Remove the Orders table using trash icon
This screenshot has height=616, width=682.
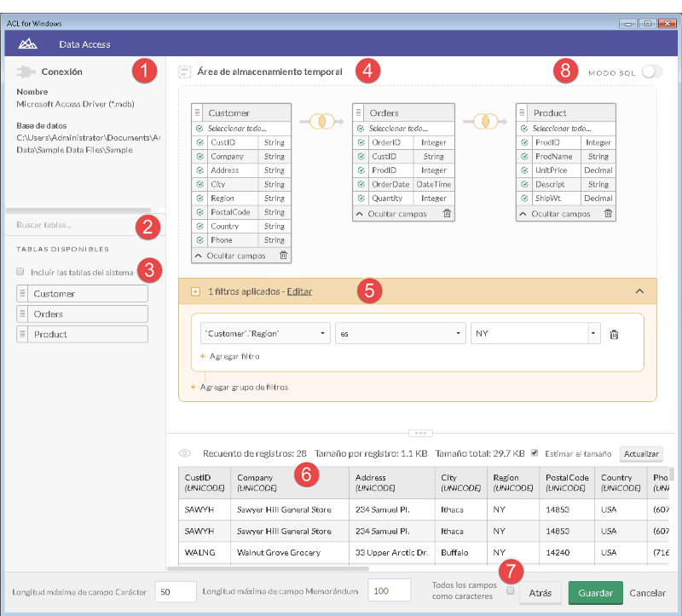tap(447, 214)
